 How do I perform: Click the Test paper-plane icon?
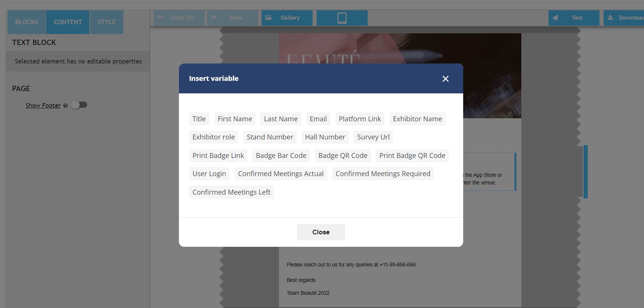click(555, 18)
